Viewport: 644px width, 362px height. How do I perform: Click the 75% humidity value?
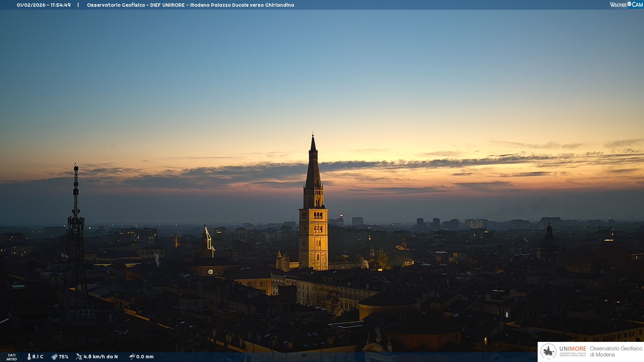click(63, 357)
